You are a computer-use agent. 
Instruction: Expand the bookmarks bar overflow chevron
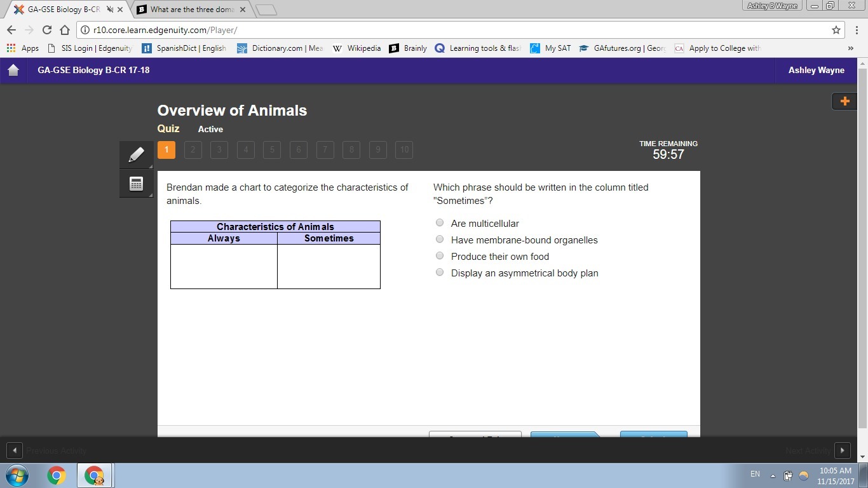[850, 48]
